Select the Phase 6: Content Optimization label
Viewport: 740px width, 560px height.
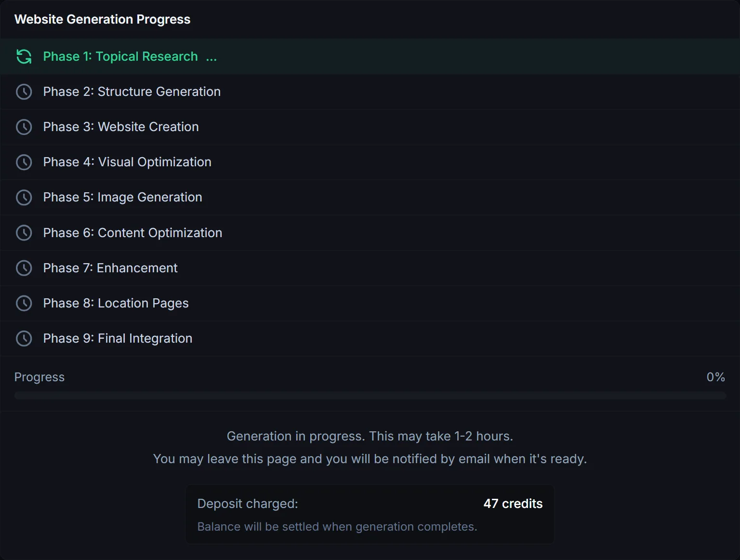point(132,233)
